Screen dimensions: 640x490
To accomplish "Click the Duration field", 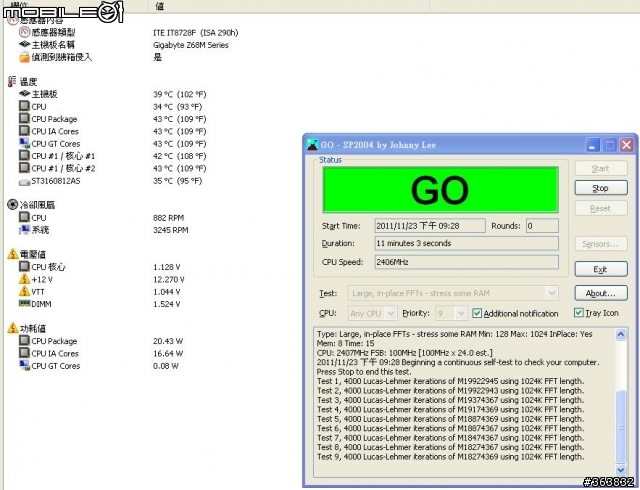I will click(467, 243).
